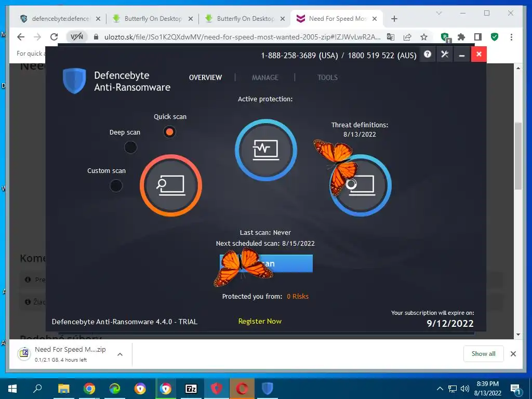Open the Active protection monitor icon
This screenshot has width=532, height=399.
tap(266, 150)
